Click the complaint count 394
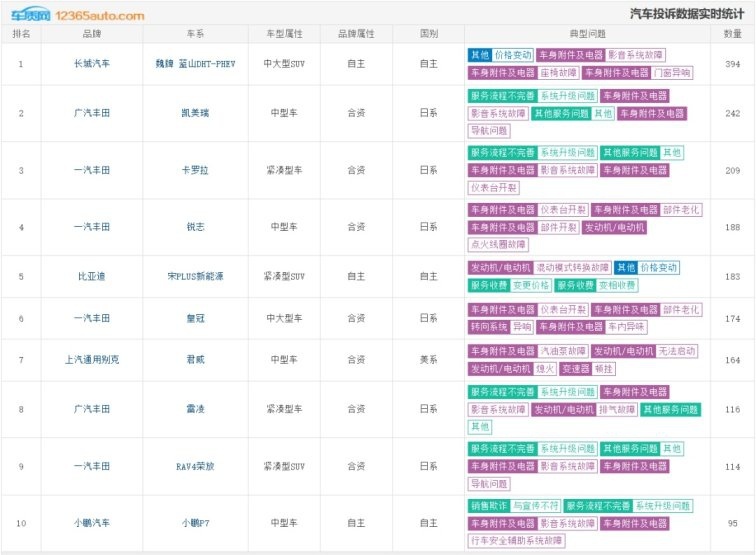 coord(732,64)
